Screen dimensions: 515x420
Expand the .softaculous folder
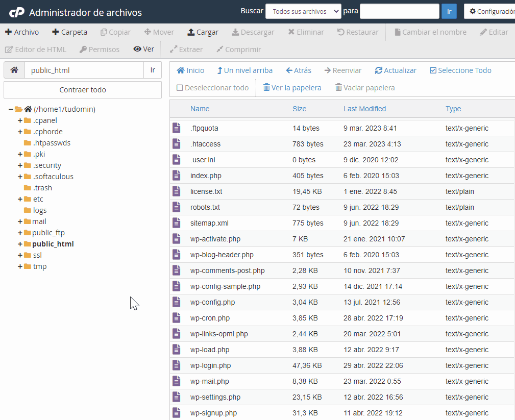(20, 177)
